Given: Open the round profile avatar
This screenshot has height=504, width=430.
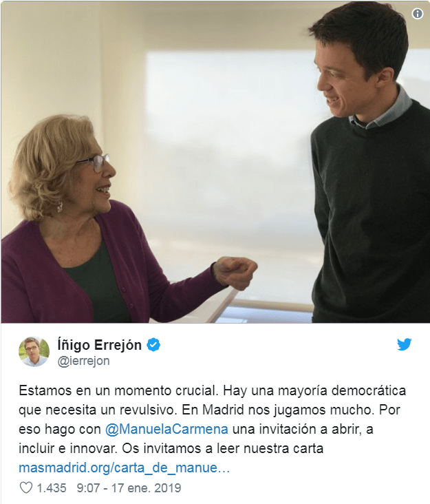Looking at the screenshot, I should [x=34, y=352].
